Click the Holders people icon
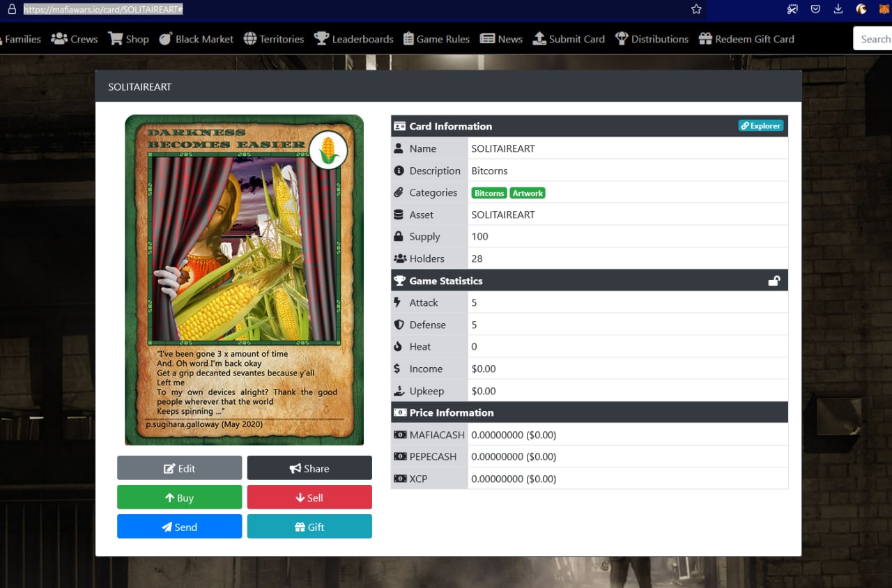 click(400, 258)
